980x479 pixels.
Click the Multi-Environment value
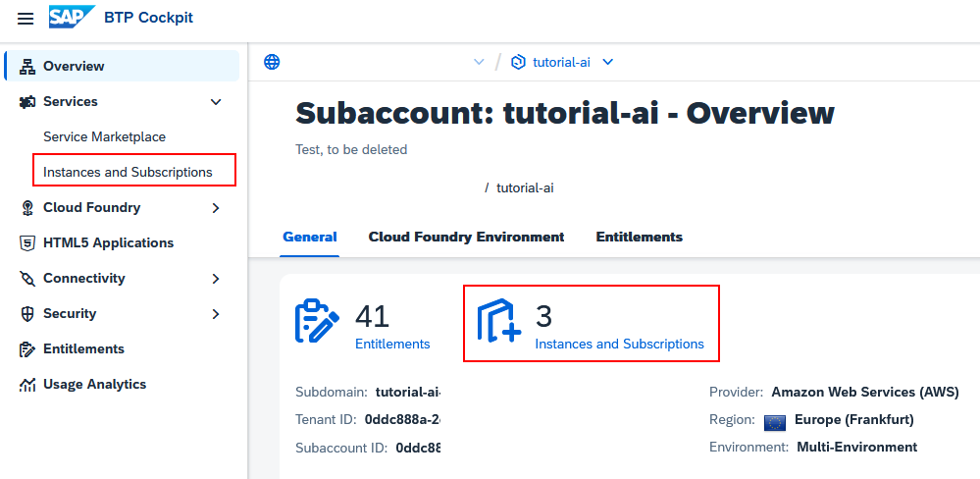pos(856,448)
